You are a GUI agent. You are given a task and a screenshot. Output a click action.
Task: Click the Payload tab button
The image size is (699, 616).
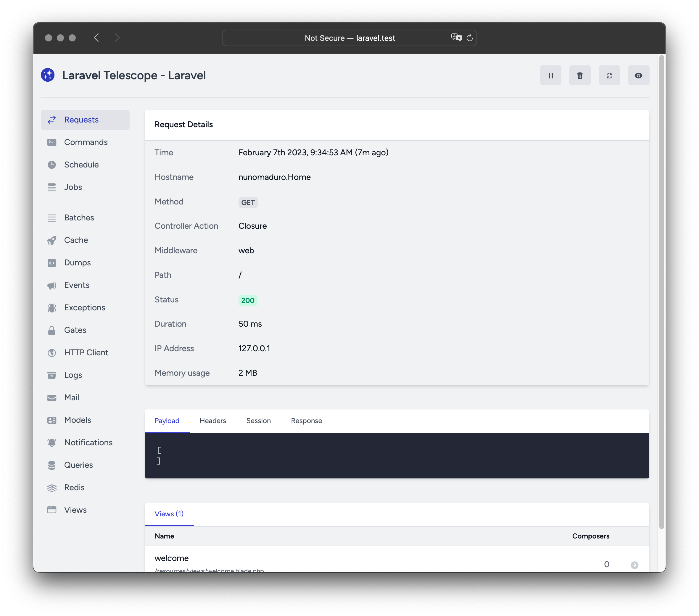tap(167, 420)
